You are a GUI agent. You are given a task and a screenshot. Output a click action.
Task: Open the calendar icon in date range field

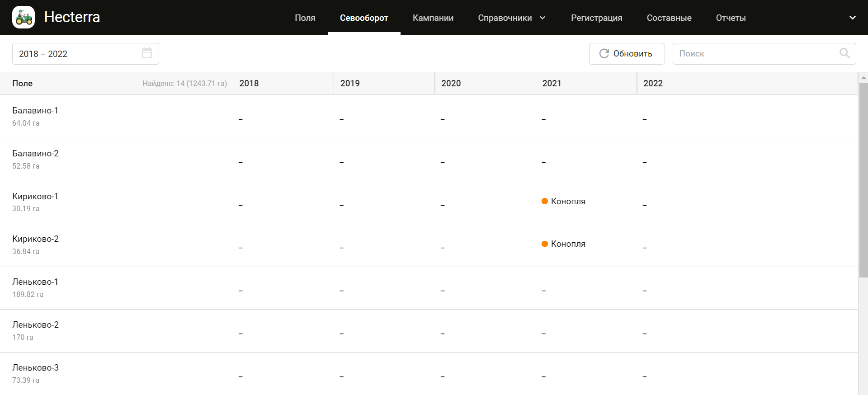click(x=147, y=53)
